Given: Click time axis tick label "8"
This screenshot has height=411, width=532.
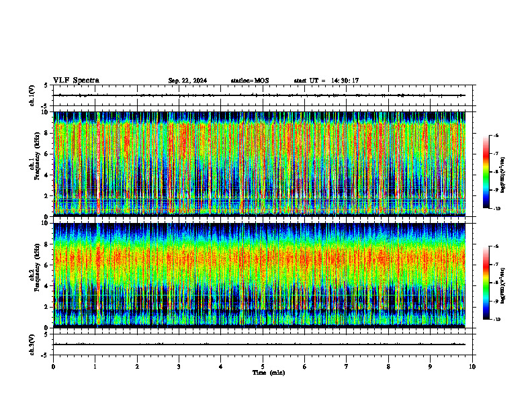Looking at the screenshot, I should point(388,367).
